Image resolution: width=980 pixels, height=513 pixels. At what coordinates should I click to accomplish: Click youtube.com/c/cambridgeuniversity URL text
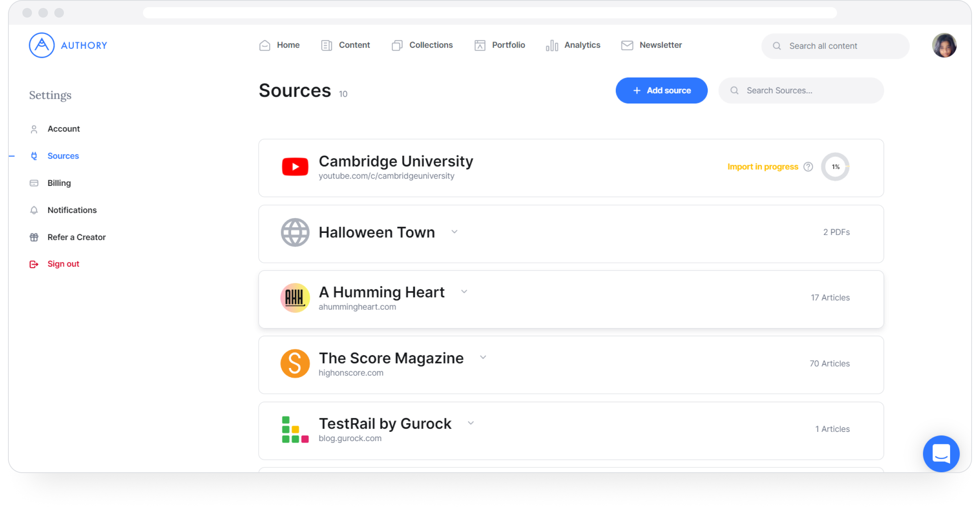pos(387,176)
